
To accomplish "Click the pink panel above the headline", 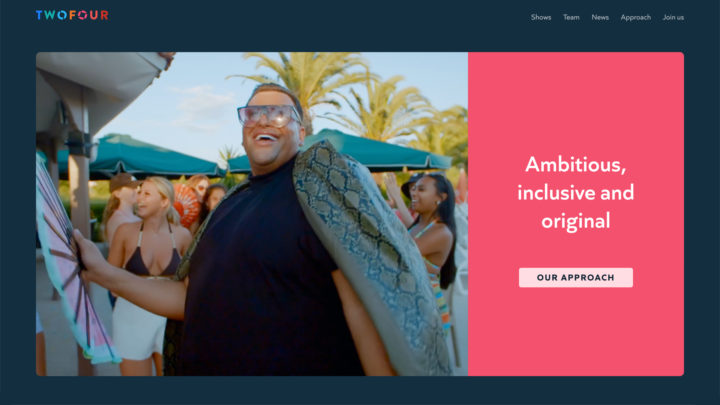I will [576, 101].
